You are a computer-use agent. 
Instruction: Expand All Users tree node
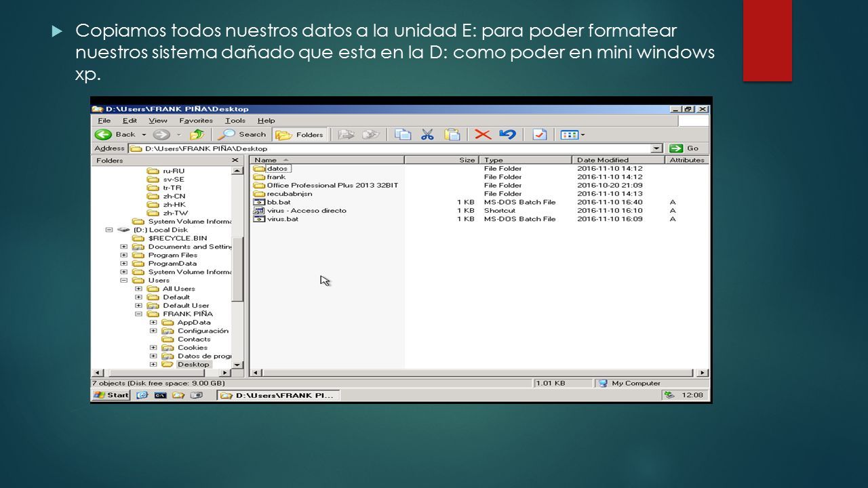pos(138,289)
